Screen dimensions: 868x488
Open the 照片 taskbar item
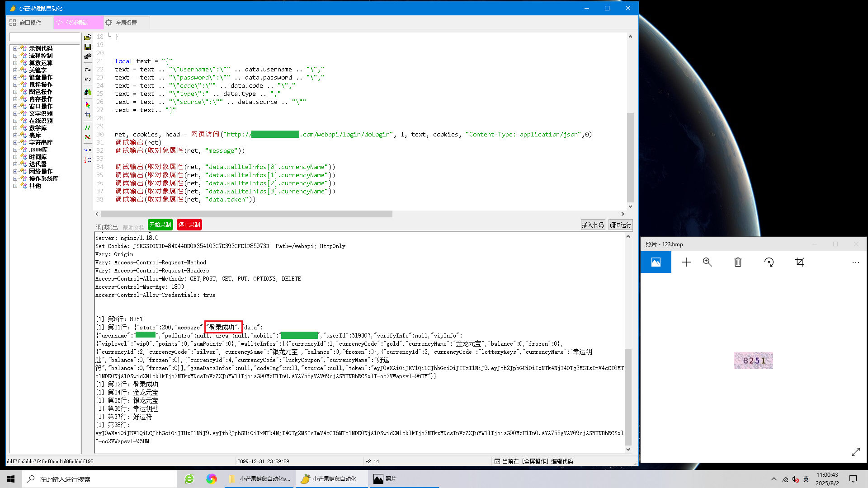[x=405, y=479]
